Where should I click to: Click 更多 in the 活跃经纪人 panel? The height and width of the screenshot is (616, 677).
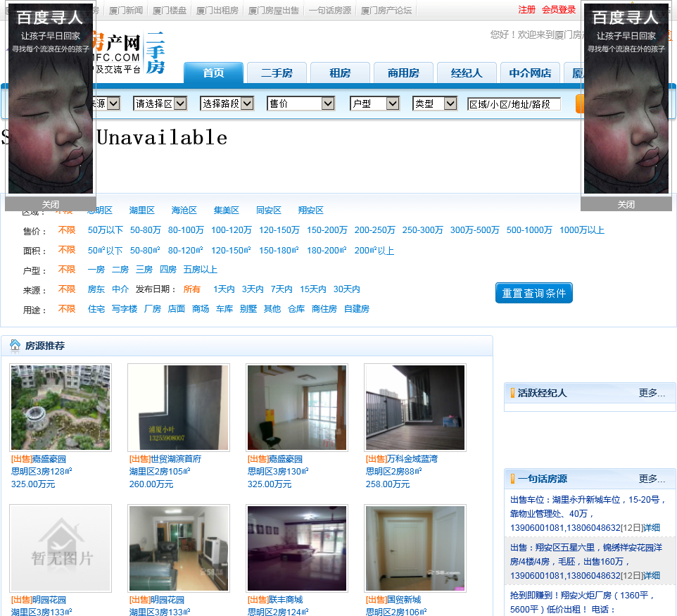(x=652, y=393)
